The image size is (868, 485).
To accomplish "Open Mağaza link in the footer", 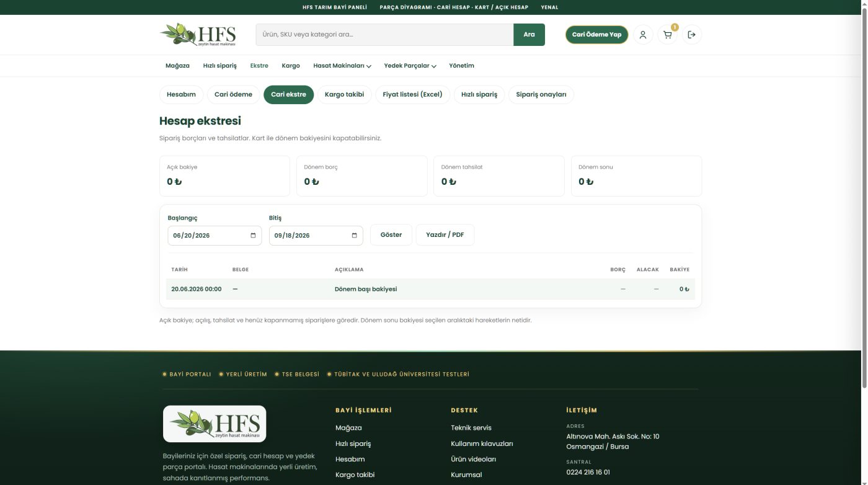I will point(348,428).
